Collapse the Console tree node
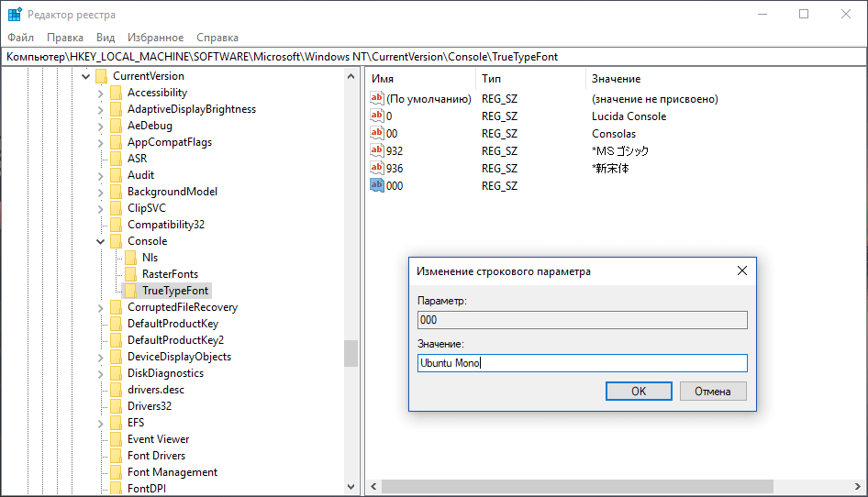This screenshot has height=497, width=868. point(101,241)
